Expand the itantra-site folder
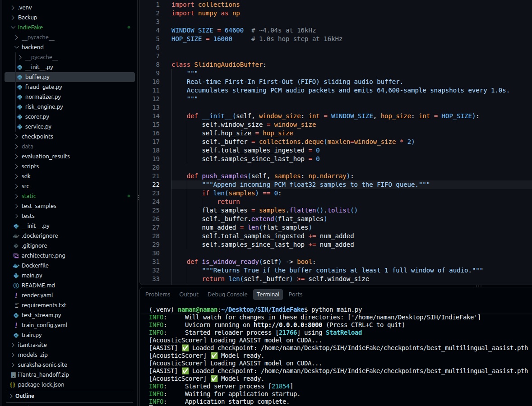The image size is (532, 406). [13, 345]
